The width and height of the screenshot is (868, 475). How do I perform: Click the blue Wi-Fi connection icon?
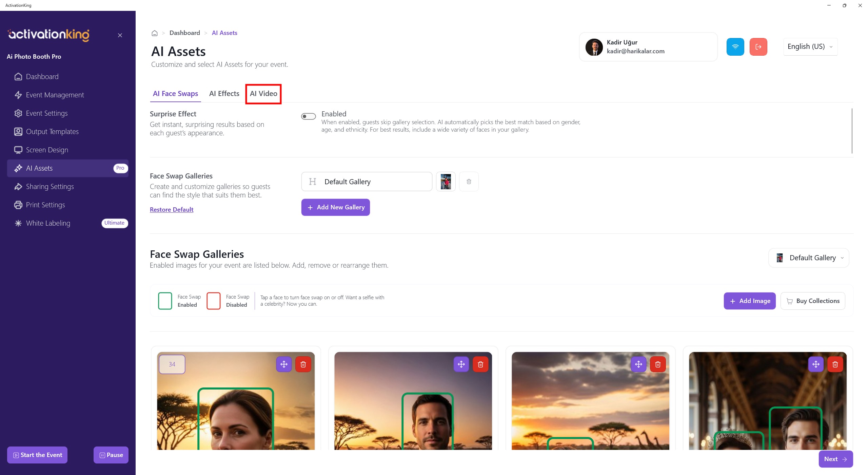(x=735, y=47)
